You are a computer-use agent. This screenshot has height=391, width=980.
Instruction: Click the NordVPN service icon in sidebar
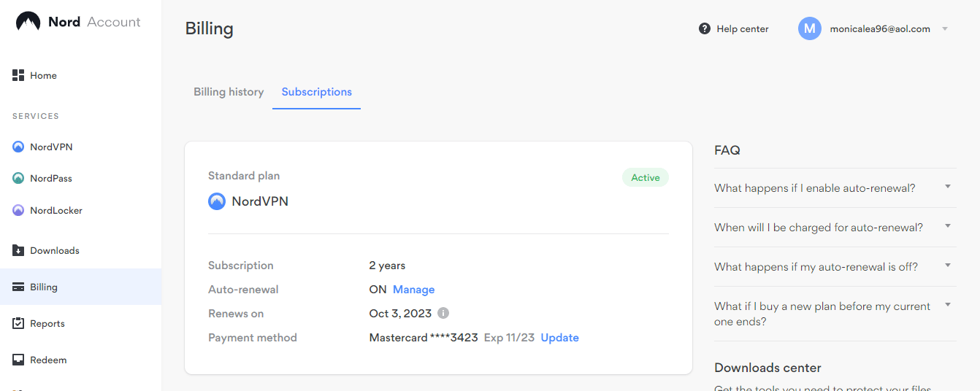click(x=19, y=147)
